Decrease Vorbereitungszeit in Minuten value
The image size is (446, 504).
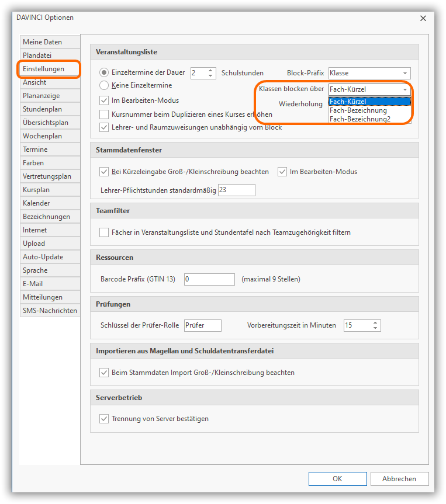375,328
